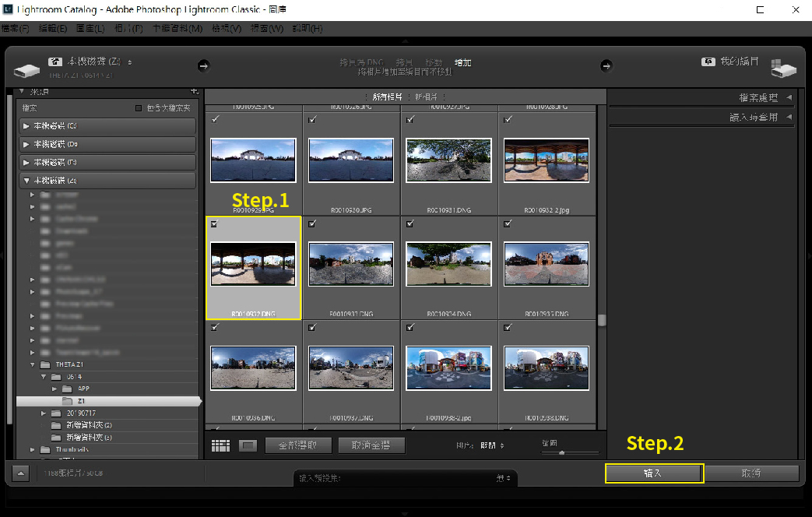The width and height of the screenshot is (812, 517).
Task: Collapse local disk (Z:) tree
Action: (x=27, y=181)
